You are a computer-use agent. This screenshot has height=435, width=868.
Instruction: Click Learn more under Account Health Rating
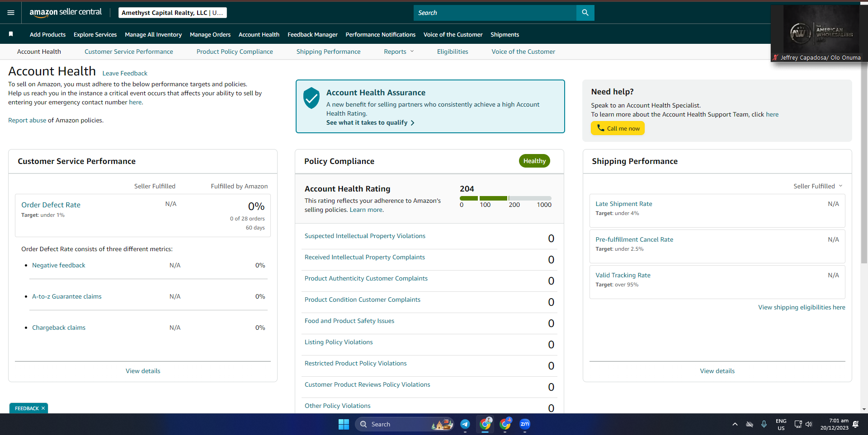click(367, 210)
